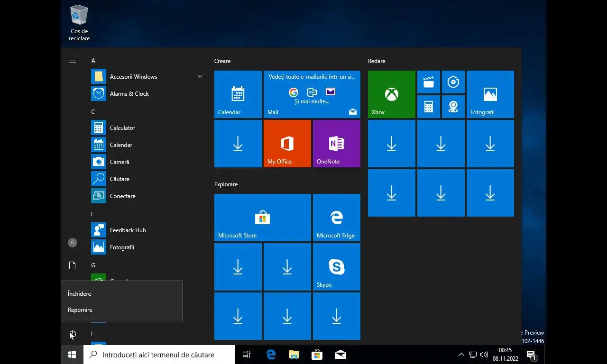Open the OneNote tile

point(337,144)
